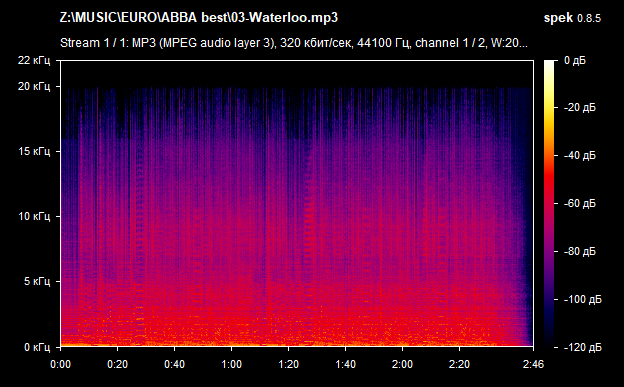This screenshot has height=387, width=624.
Task: Click the stream info line 'Stream 1 / 1: MP3'
Action: click(294, 43)
